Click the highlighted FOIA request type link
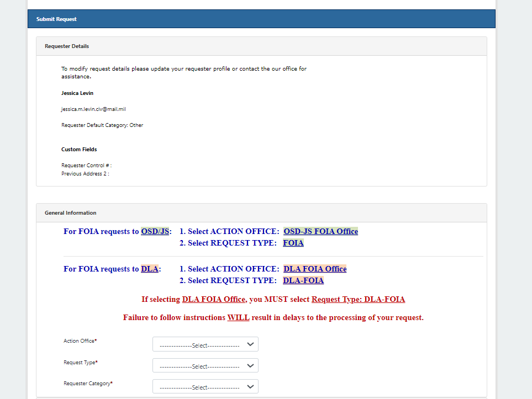The width and height of the screenshot is (532, 399). coord(293,243)
